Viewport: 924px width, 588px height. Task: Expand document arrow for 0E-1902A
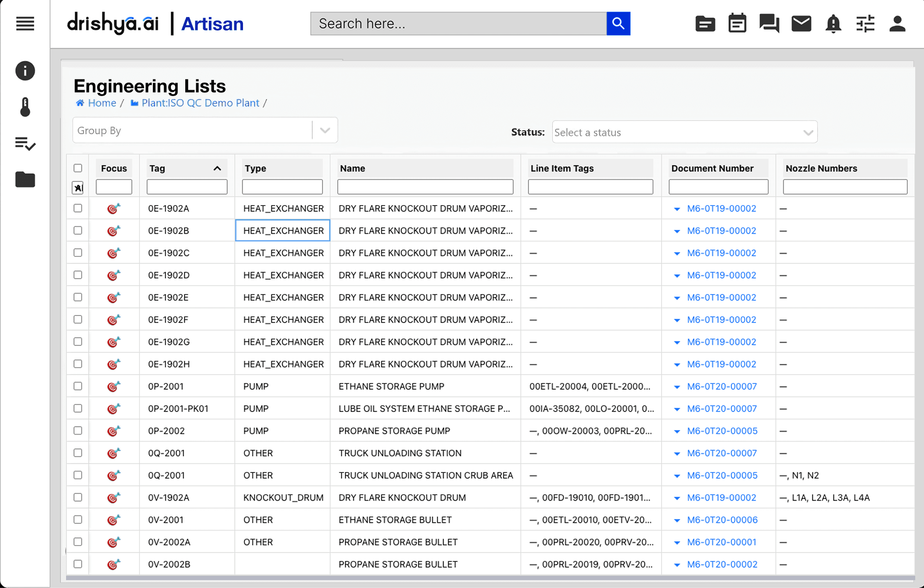click(x=677, y=209)
